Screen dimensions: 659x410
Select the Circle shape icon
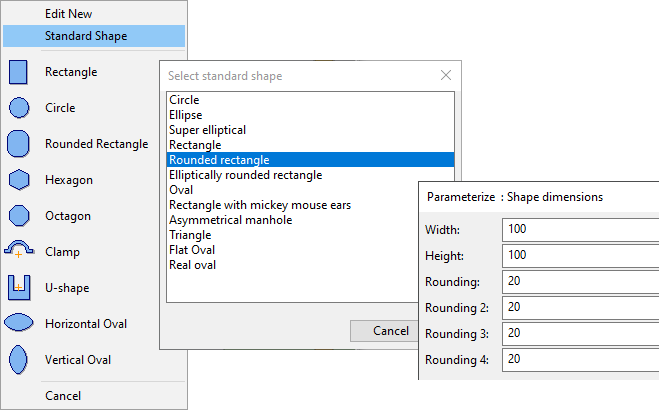click(x=18, y=108)
